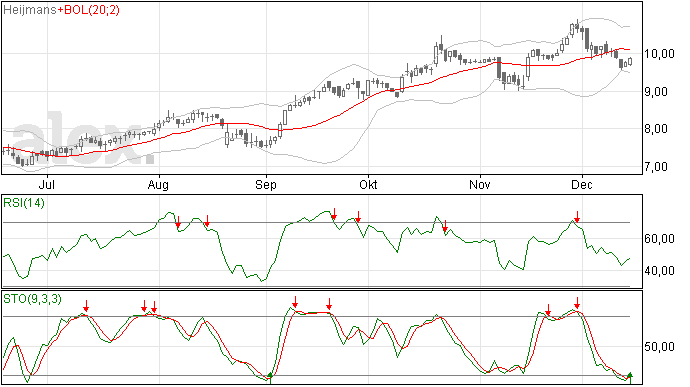Click stochastic sell arrow in mid November
This screenshot has width=690, height=387.
point(548,310)
